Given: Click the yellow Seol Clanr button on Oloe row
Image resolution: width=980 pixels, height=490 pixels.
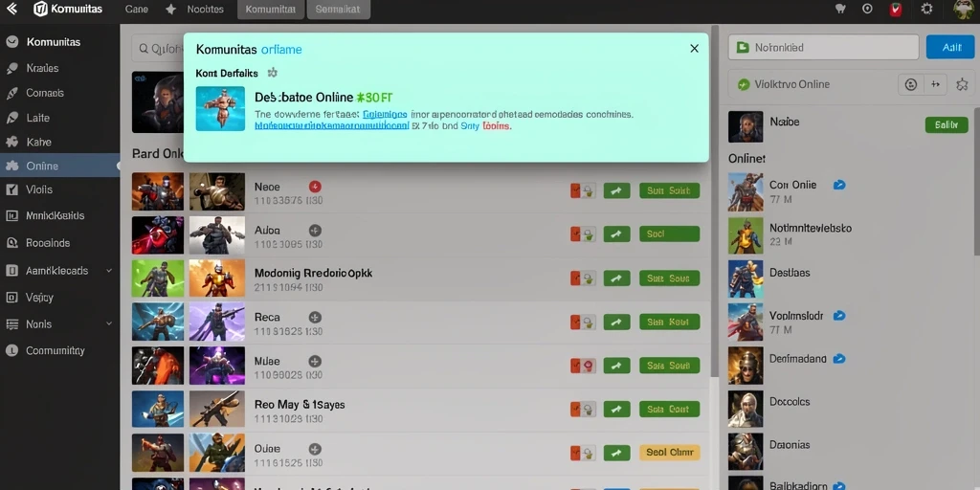Looking at the screenshot, I should 669,453.
